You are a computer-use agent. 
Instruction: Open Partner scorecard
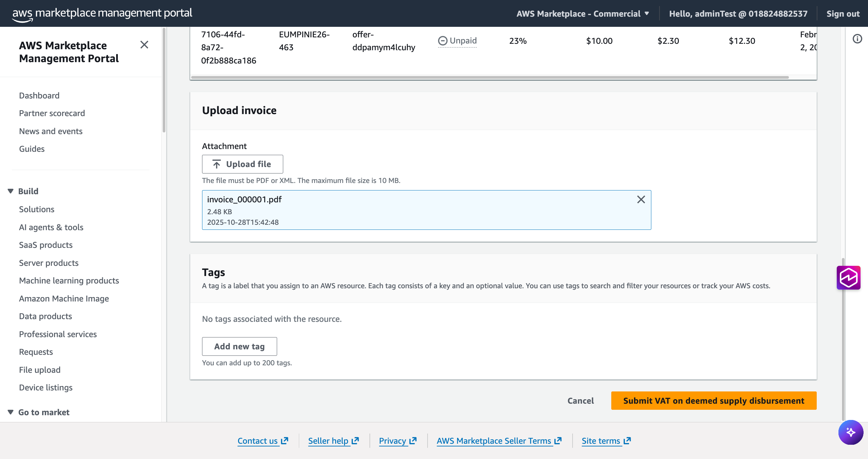tap(52, 113)
